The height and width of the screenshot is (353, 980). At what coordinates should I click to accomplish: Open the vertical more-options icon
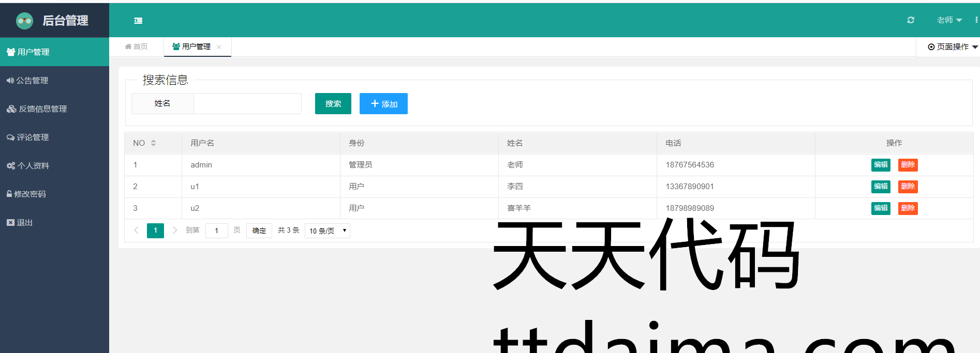pyautogui.click(x=976, y=20)
